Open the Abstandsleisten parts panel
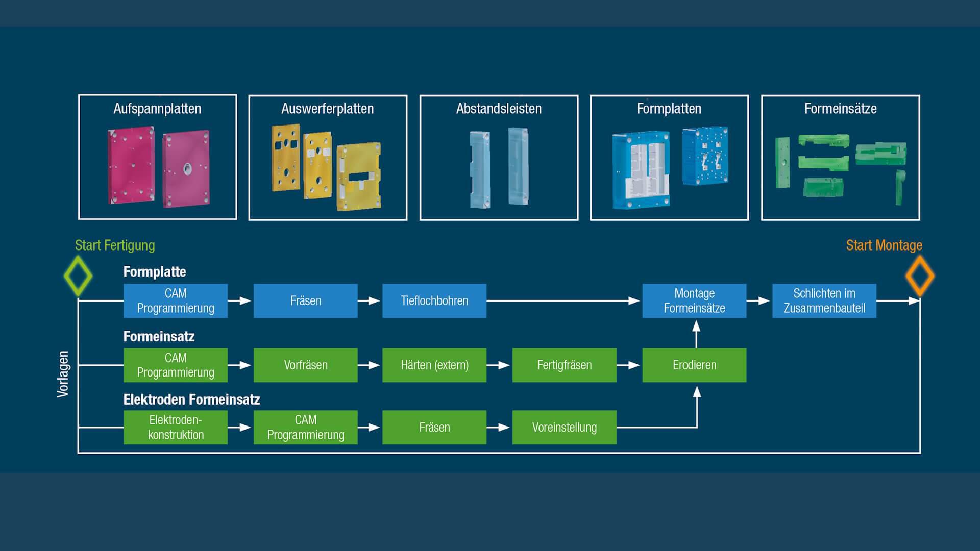 tap(499, 158)
